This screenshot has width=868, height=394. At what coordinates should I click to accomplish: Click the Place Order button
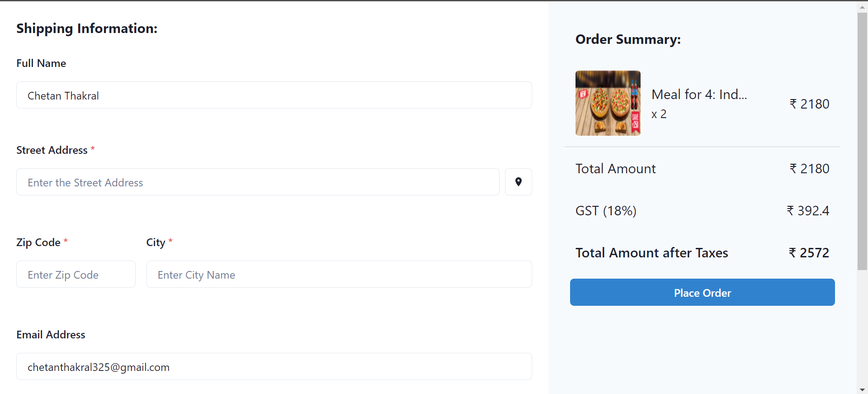(702, 292)
